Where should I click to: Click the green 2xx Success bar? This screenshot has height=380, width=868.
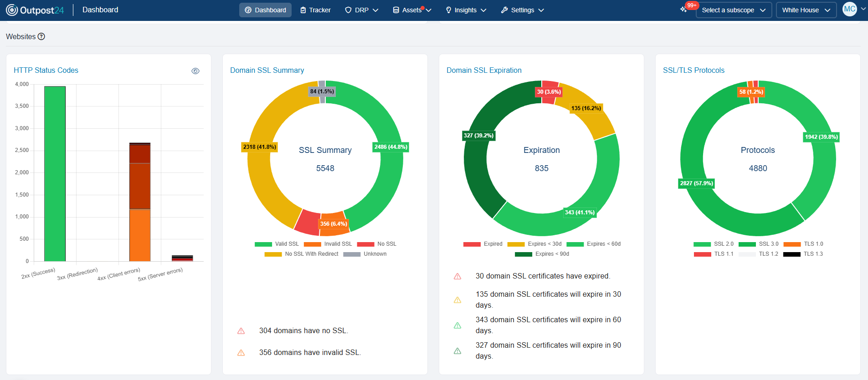pyautogui.click(x=55, y=173)
